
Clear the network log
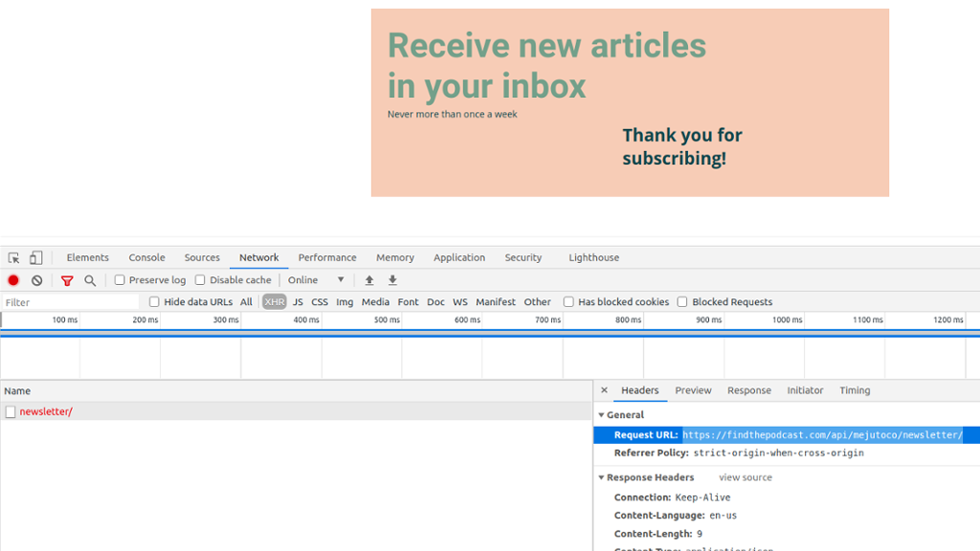[x=36, y=280]
